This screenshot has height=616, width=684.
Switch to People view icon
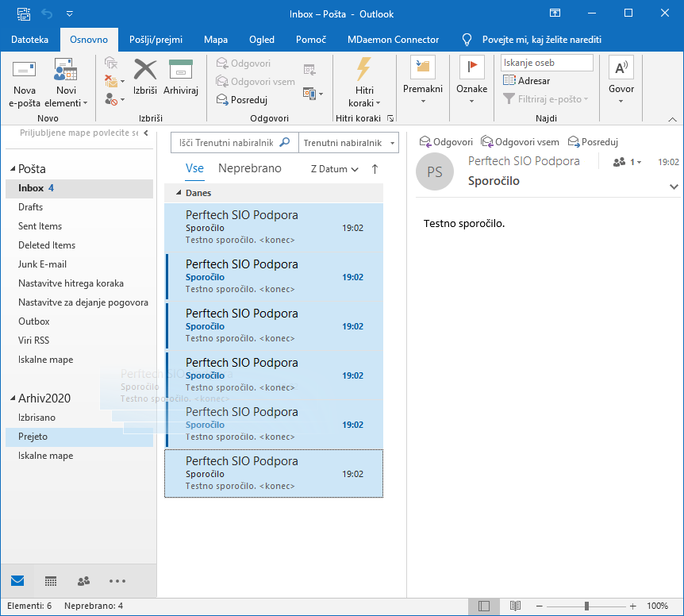[x=83, y=581]
